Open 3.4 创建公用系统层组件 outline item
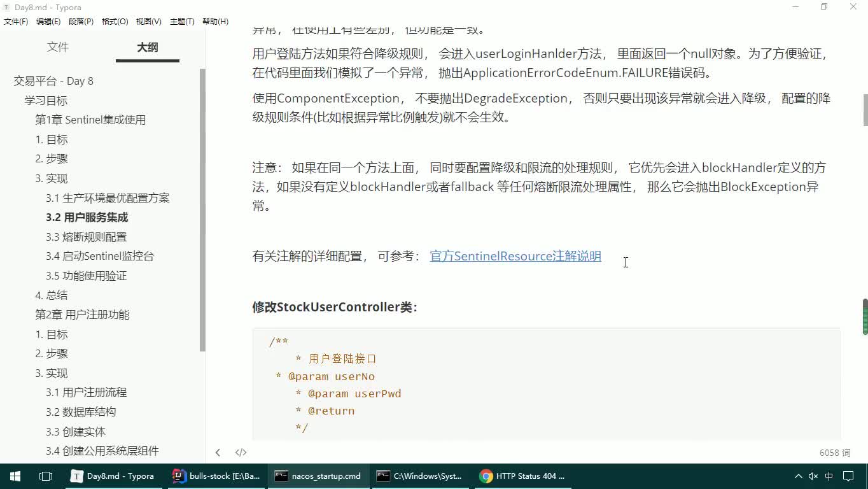The width and height of the screenshot is (868, 489). coord(102,451)
